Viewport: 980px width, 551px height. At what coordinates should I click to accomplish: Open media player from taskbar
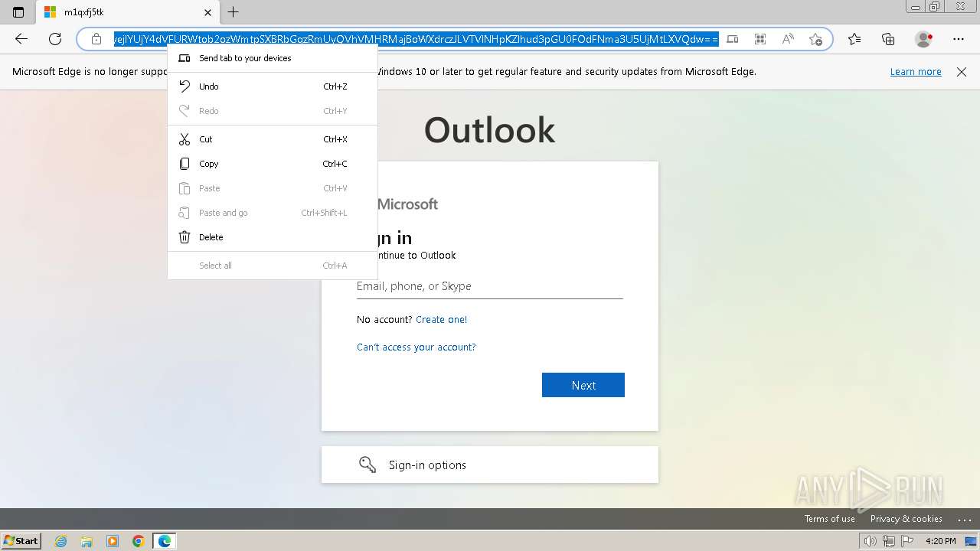[x=113, y=541]
